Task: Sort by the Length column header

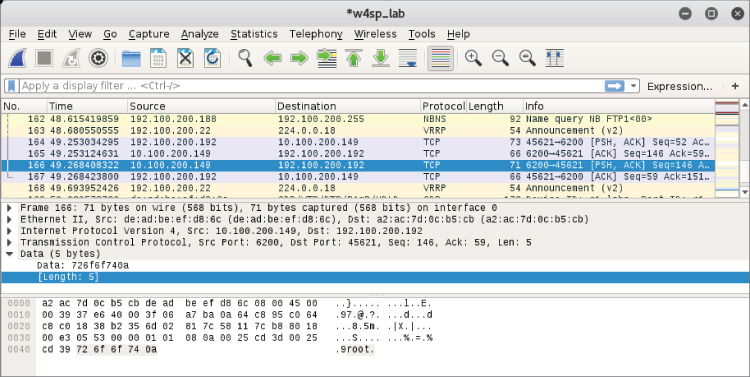Action: coord(495,106)
